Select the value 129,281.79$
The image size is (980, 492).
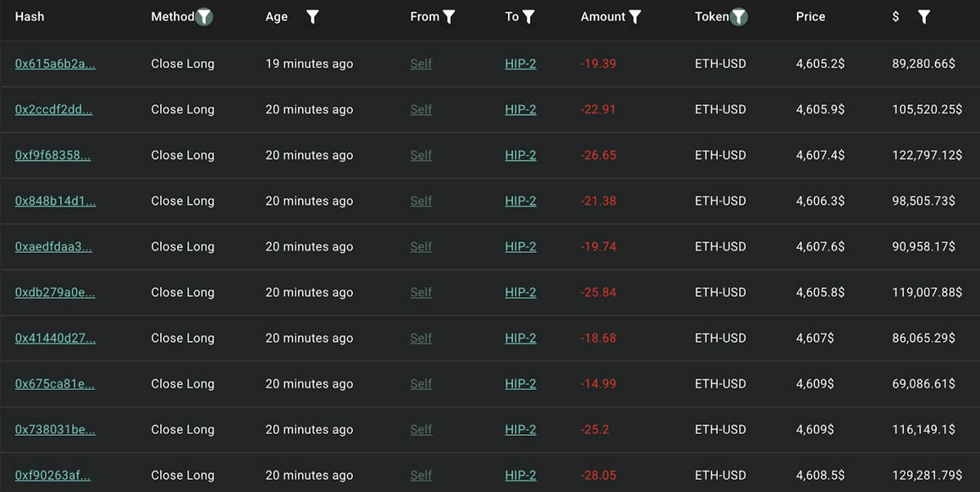pos(927,475)
